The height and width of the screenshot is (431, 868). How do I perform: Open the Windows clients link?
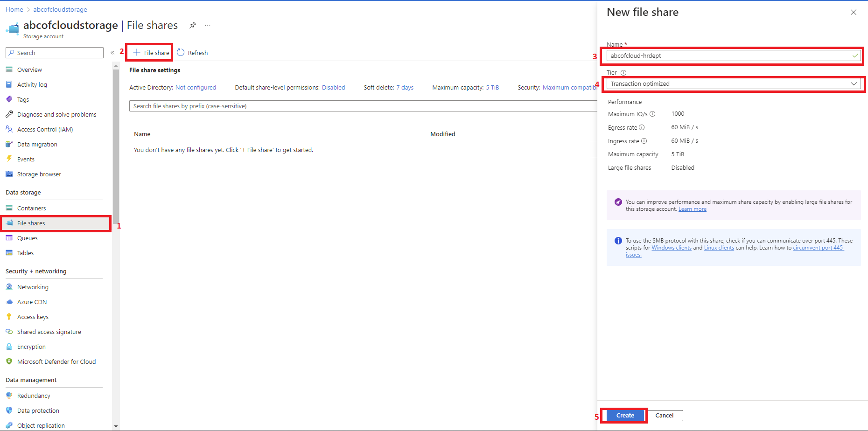click(x=671, y=248)
